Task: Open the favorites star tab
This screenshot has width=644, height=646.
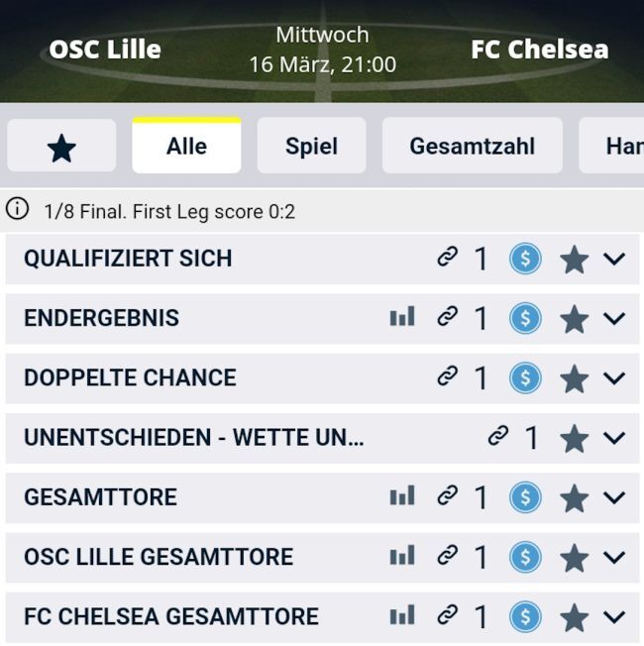Action: tap(61, 147)
